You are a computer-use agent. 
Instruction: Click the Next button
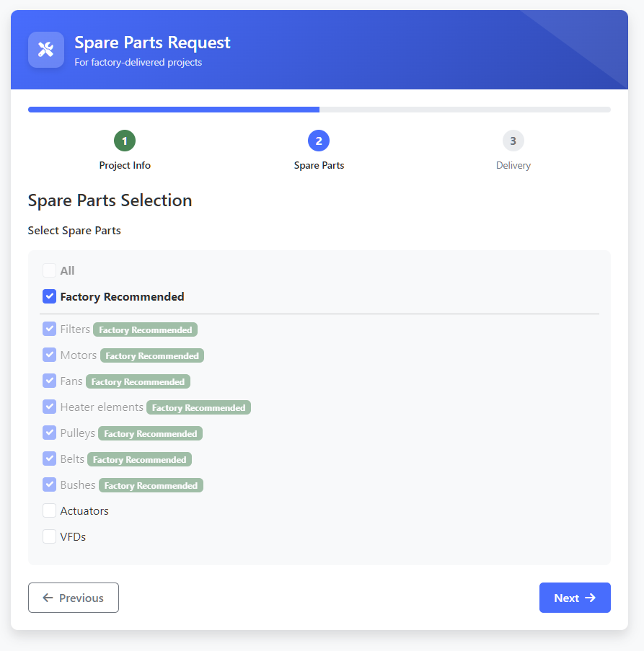(x=575, y=598)
